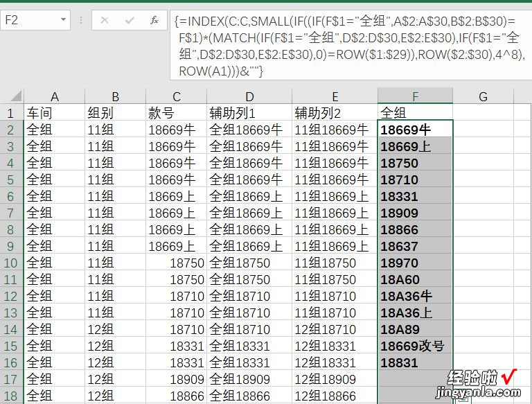
Task: Select row 10 header
Action: click(x=10, y=263)
